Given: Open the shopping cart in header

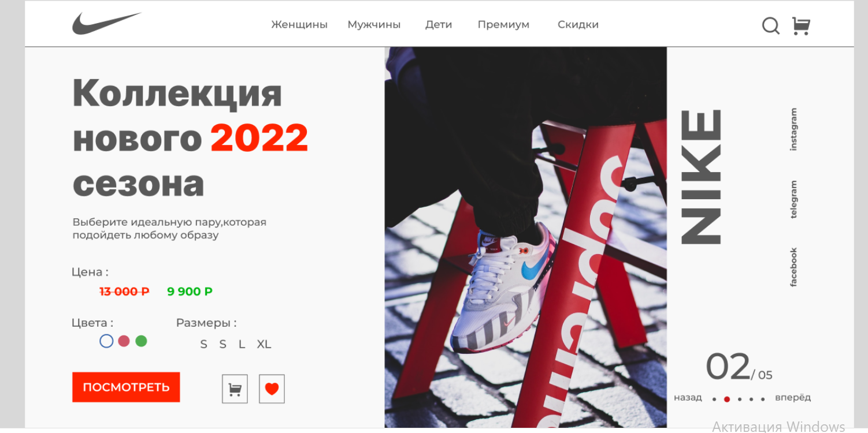Looking at the screenshot, I should point(801,26).
